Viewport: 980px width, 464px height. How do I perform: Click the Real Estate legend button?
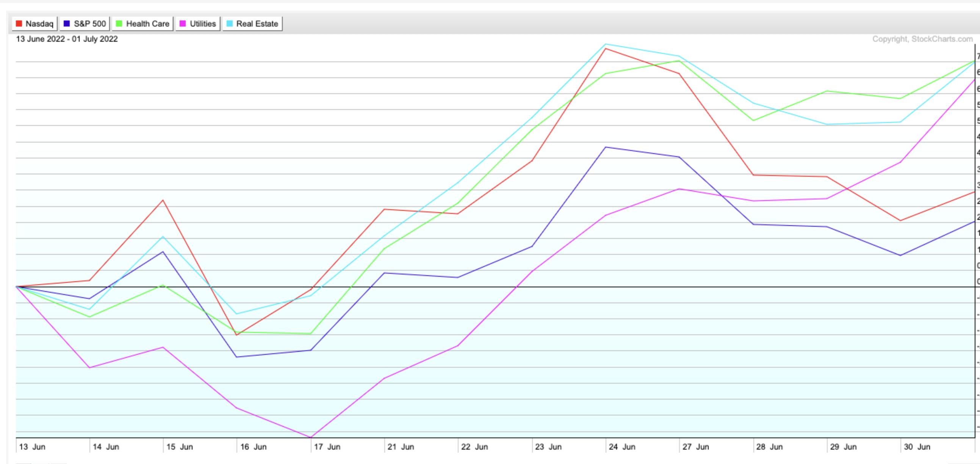coord(252,24)
